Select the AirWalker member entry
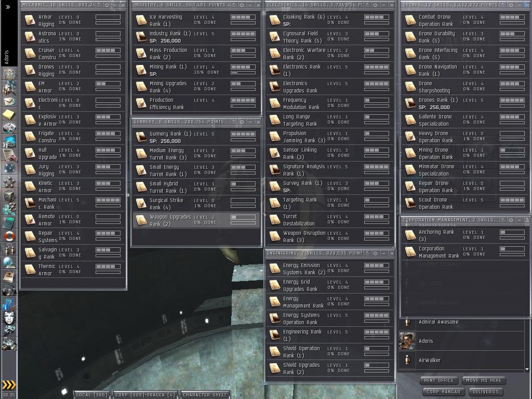The width and height of the screenshot is (532, 399). (x=461, y=361)
